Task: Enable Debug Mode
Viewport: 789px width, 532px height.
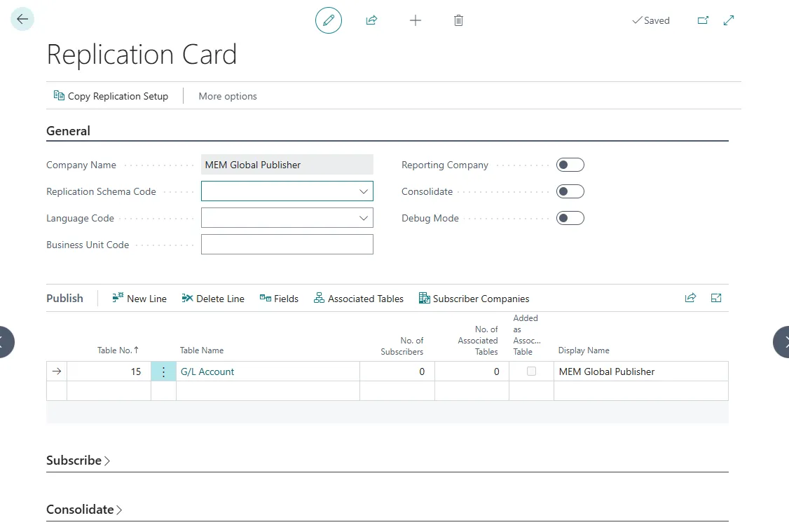Action: pos(570,217)
